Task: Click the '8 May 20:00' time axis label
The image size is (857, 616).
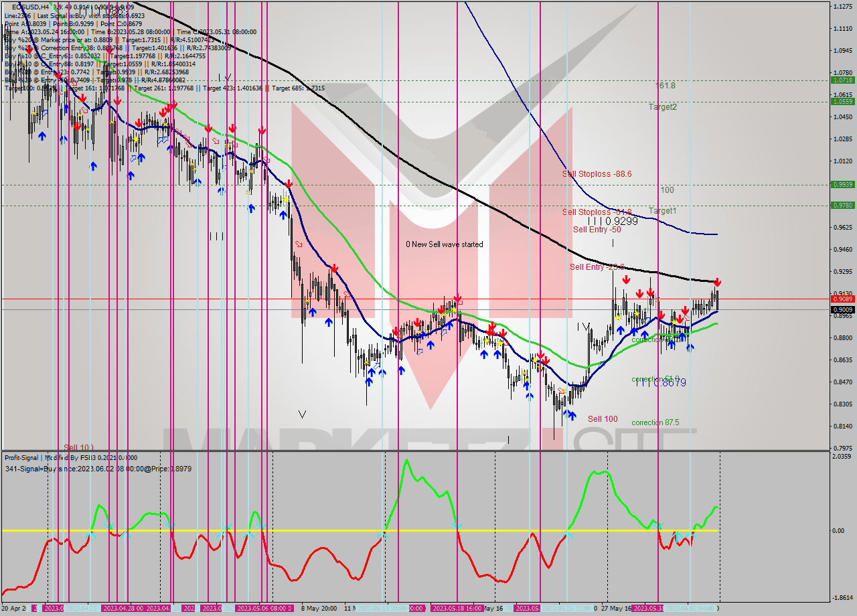Action: (x=318, y=608)
